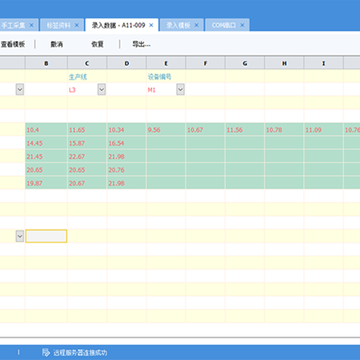Select column header I
This screenshot has width=360, height=360.
coord(323,63)
